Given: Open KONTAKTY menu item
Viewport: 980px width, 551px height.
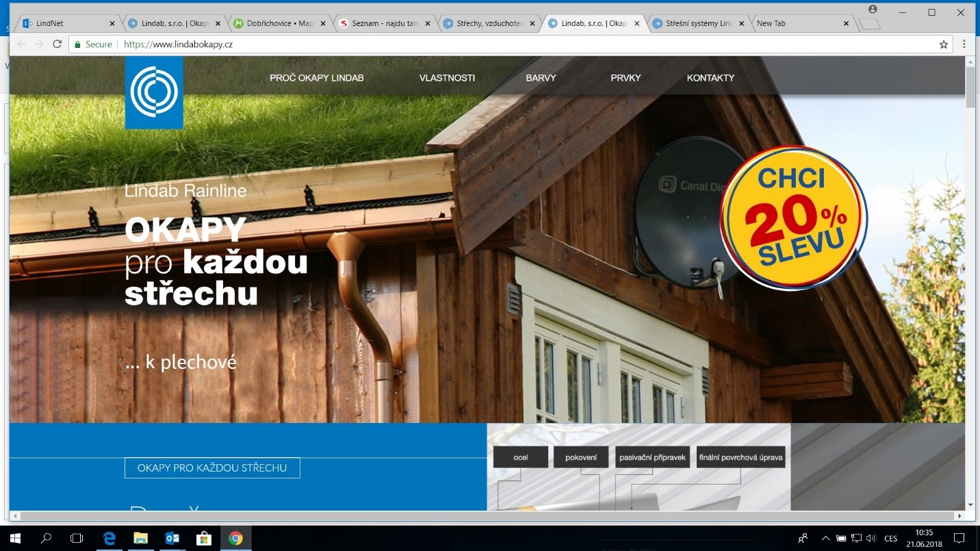Looking at the screenshot, I should [710, 78].
